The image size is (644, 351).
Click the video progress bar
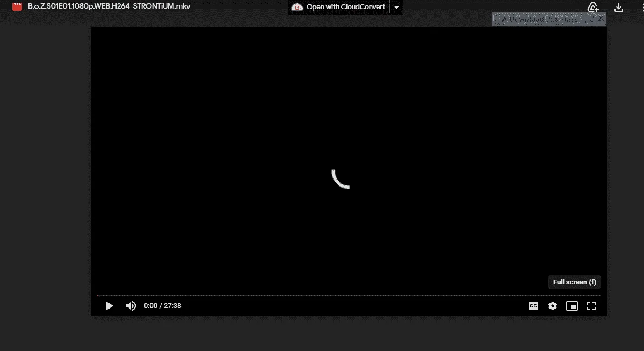pyautogui.click(x=349, y=295)
